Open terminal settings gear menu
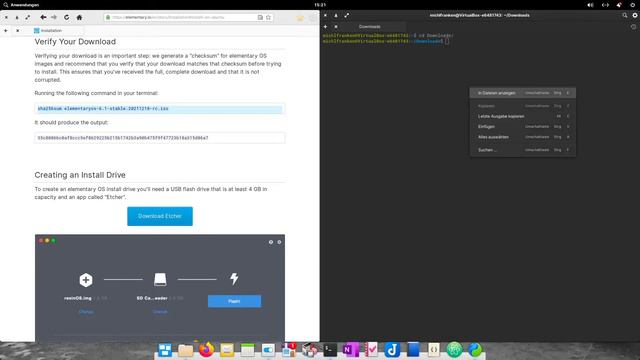Viewport: 640px width, 360px height. coord(635,16)
